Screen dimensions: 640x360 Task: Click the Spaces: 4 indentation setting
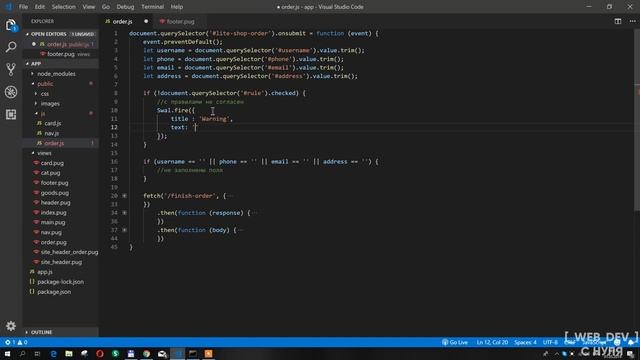click(525, 342)
